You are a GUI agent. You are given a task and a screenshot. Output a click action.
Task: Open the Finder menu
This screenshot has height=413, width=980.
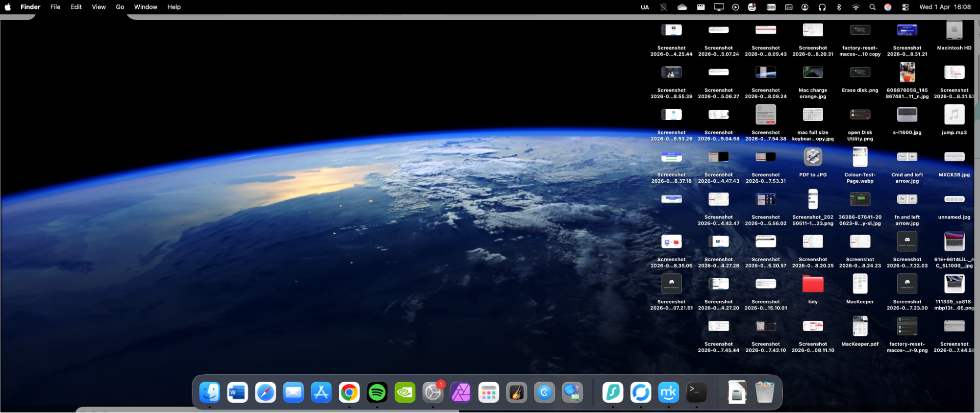pyautogui.click(x=30, y=7)
